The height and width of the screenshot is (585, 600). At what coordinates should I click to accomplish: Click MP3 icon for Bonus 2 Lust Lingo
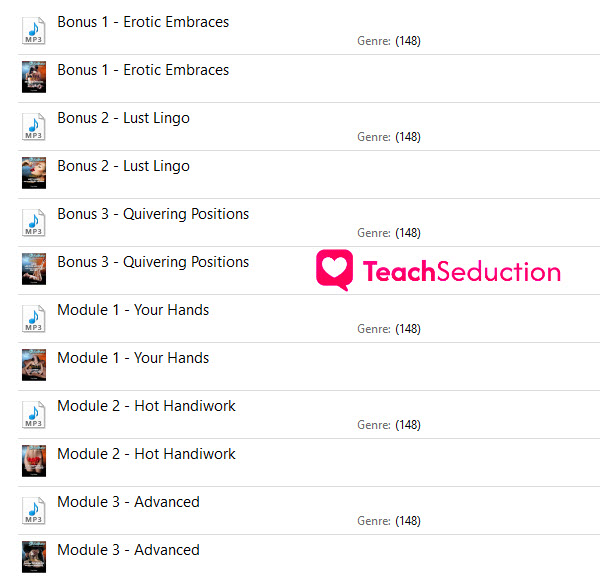click(x=34, y=126)
